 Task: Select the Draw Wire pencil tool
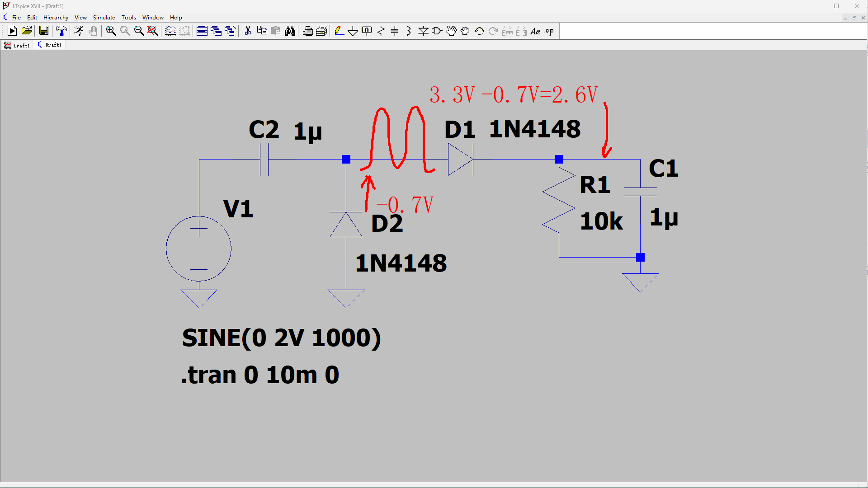click(x=339, y=31)
